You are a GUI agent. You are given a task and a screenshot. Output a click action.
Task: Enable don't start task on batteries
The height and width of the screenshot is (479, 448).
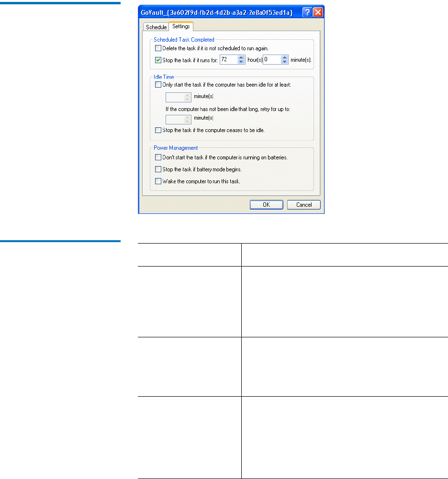point(158,157)
